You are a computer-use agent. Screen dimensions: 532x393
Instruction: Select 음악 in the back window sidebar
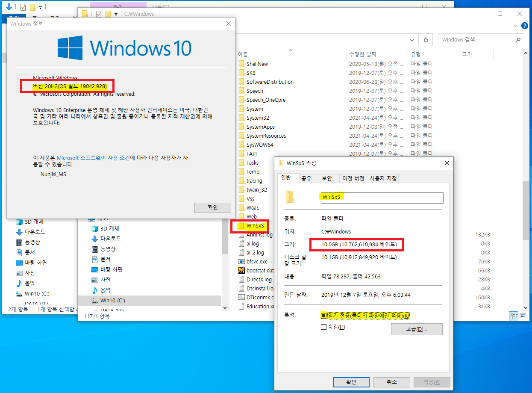[x=30, y=283]
